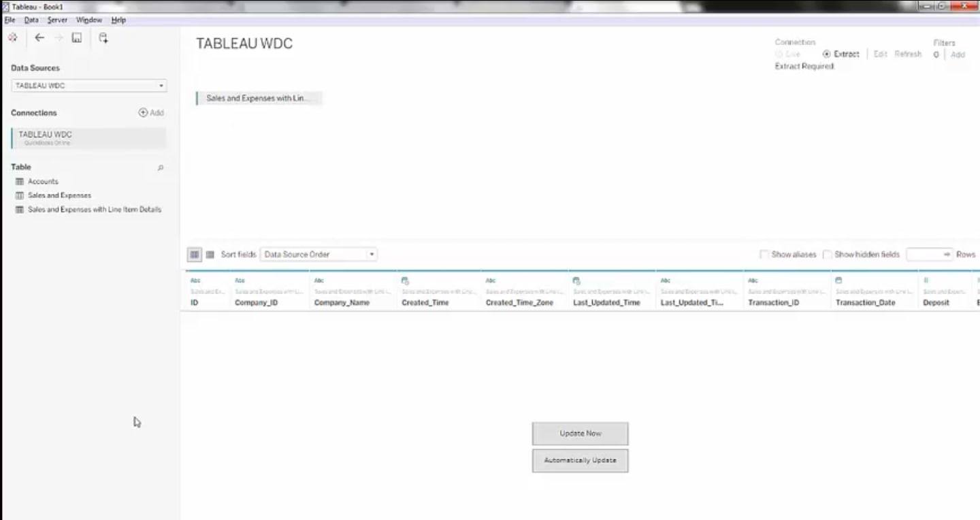The image size is (980, 520).
Task: Click Abc type icon above Created_Time_Zone
Action: tap(490, 280)
